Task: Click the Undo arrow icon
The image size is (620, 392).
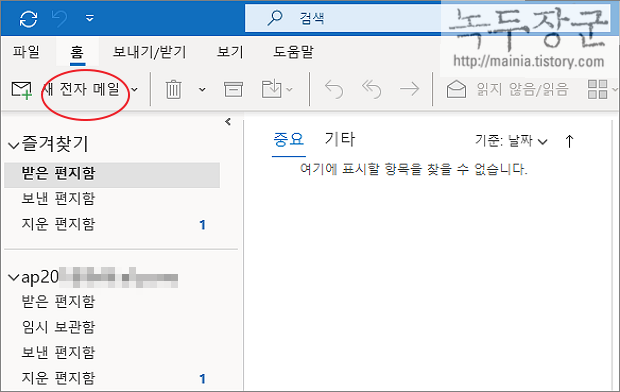Action: 60,18
